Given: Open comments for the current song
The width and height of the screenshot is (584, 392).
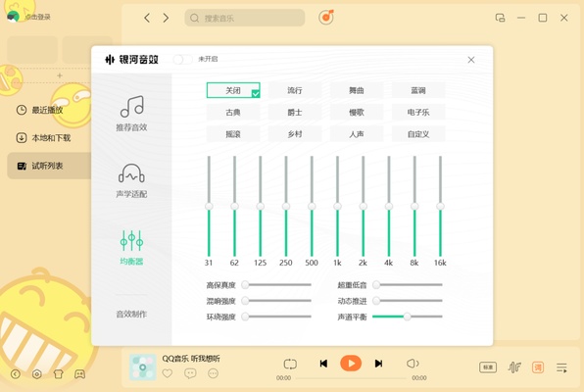Looking at the screenshot, I should point(190,373).
